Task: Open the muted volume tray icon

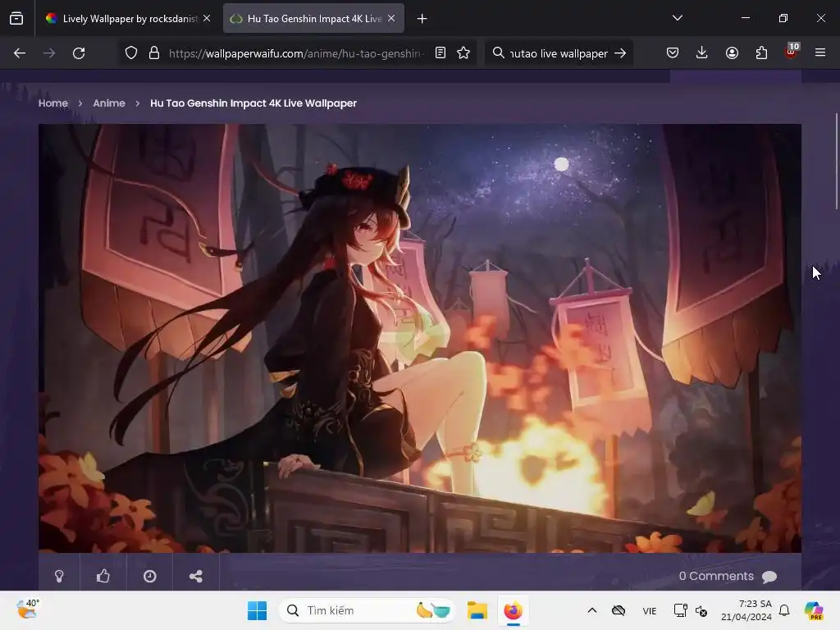Action: point(701,610)
